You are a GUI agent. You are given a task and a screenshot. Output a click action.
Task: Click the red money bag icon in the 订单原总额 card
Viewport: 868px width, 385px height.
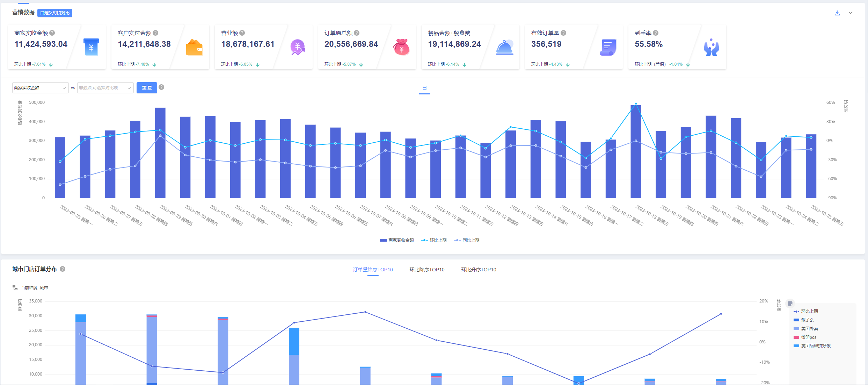click(401, 47)
